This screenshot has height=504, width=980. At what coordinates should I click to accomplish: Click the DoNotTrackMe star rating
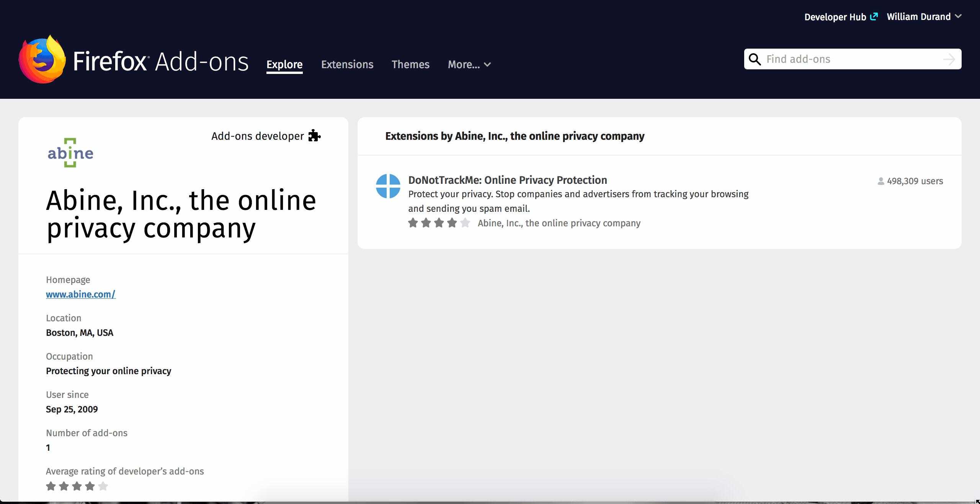439,223
